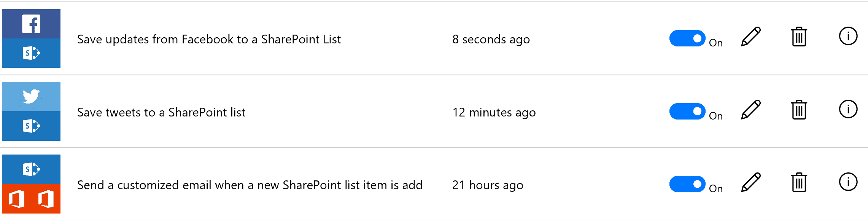Viewport: 868px width, 220px height.
Task: Delete the Save tweets flow
Action: 799,110
